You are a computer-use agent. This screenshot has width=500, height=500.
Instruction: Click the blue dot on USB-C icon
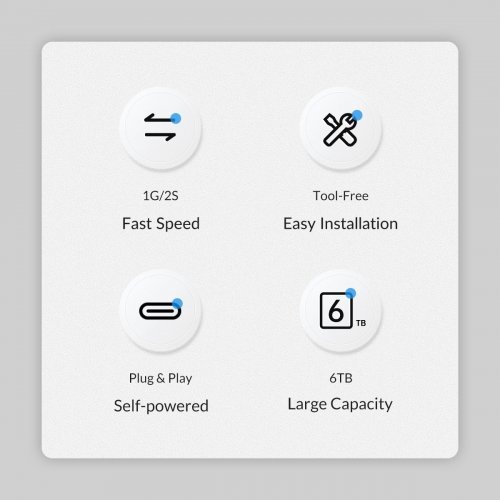(x=178, y=303)
